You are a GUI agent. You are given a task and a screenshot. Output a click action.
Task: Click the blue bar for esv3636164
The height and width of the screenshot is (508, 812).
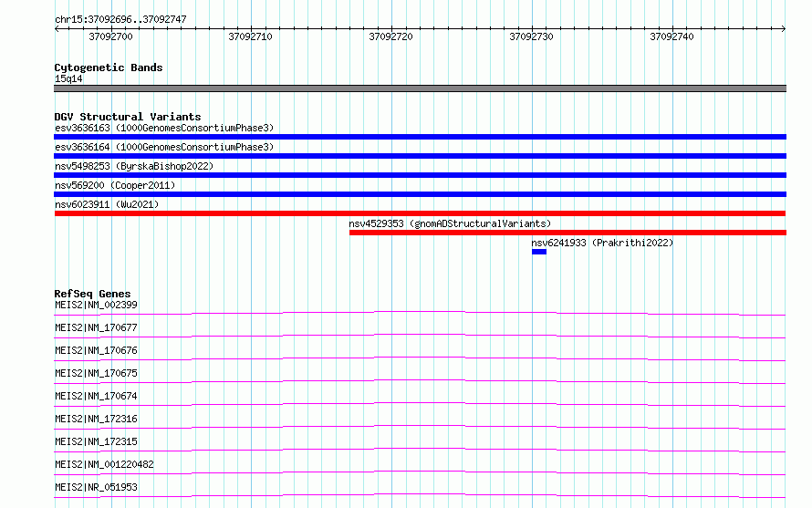pyautogui.click(x=420, y=156)
